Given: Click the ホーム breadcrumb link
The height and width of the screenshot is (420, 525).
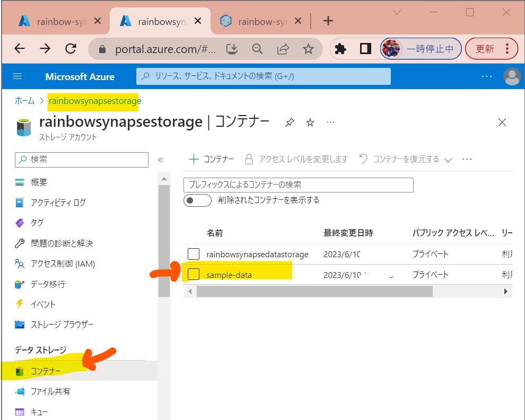Looking at the screenshot, I should 25,101.
